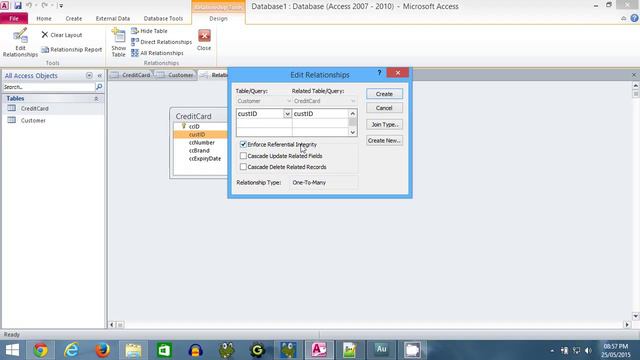Close the document window with X

pos(634,75)
